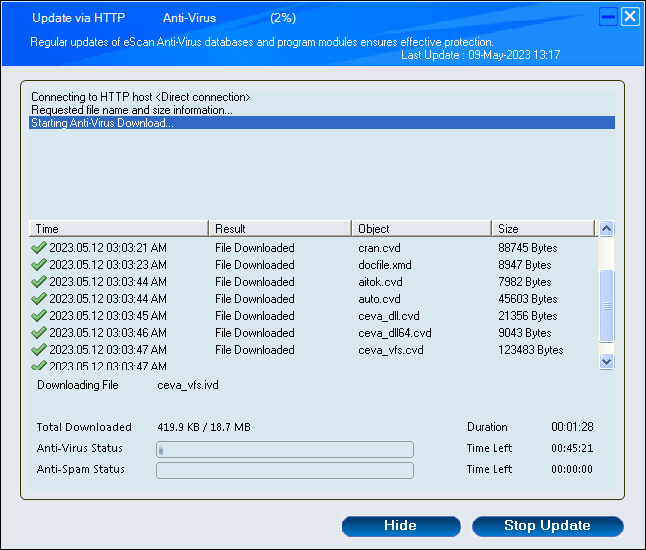Click the green checkmark beside docfile.xmd row
646x550 pixels.
coord(38,264)
